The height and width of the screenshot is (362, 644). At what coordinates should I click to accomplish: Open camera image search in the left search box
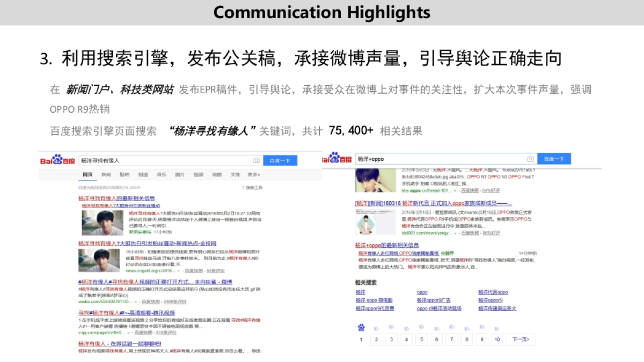click(x=255, y=159)
